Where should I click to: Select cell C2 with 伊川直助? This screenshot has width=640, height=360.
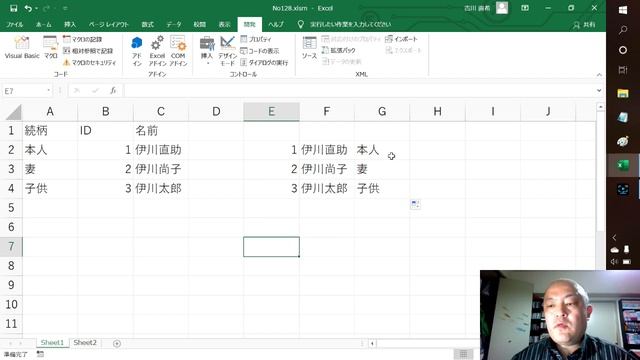[x=161, y=150]
